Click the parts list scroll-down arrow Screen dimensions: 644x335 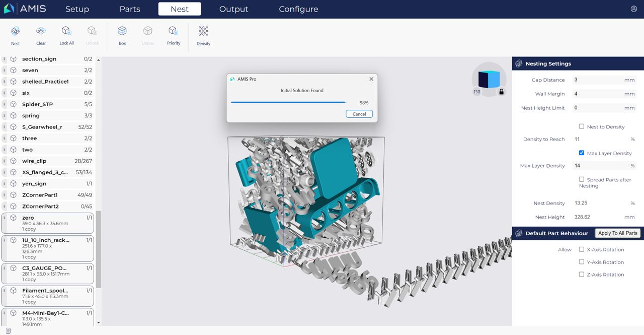click(x=99, y=322)
